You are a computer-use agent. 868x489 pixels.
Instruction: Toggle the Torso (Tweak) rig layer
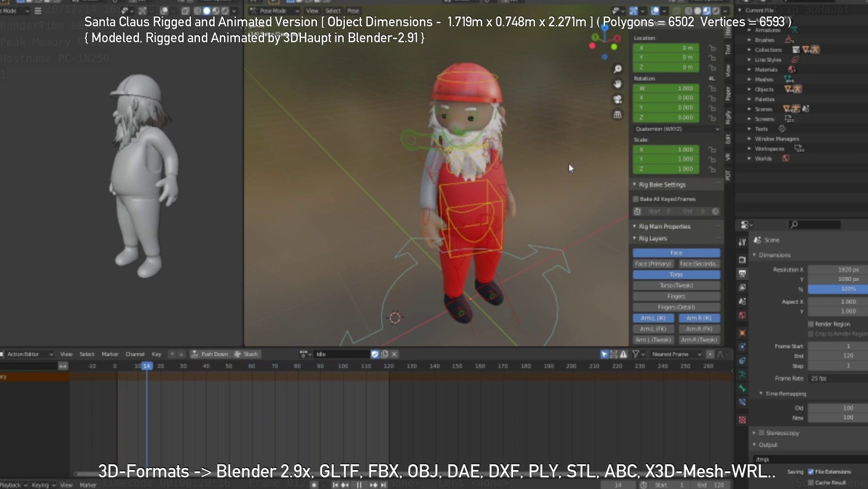(x=676, y=285)
